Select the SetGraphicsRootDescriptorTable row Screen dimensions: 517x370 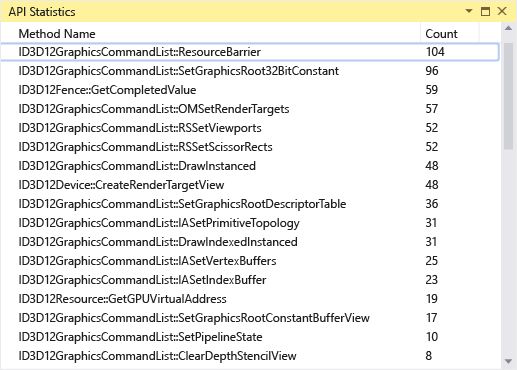(250, 204)
